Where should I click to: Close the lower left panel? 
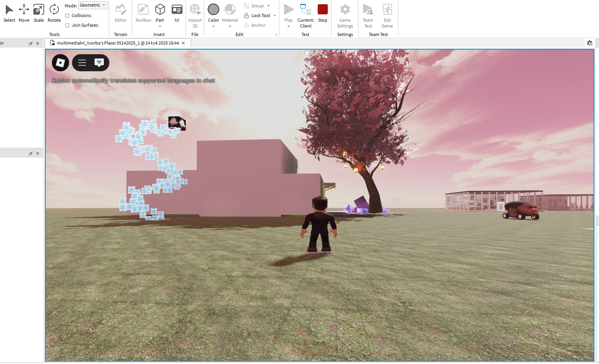tap(38, 153)
